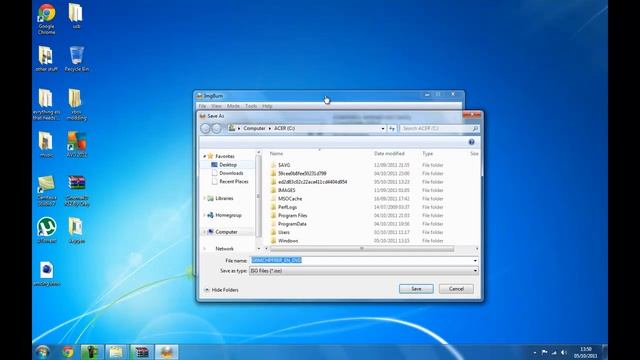Select the MSOCache folder row
The height and width of the screenshot is (360, 640).
tap(357, 199)
